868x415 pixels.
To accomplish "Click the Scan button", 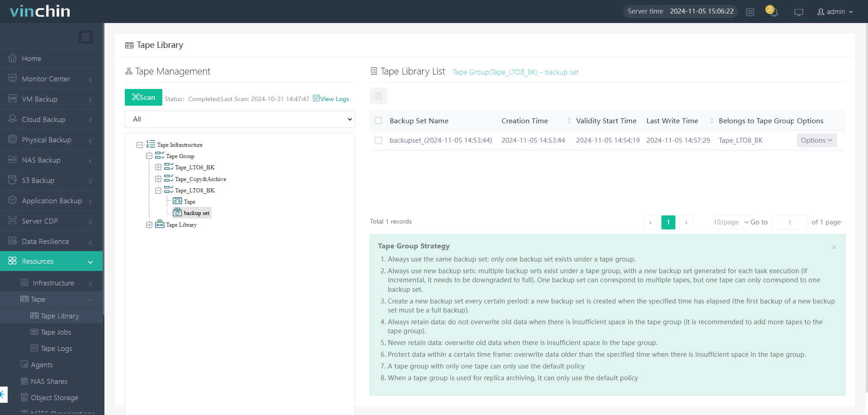I will (x=143, y=98).
